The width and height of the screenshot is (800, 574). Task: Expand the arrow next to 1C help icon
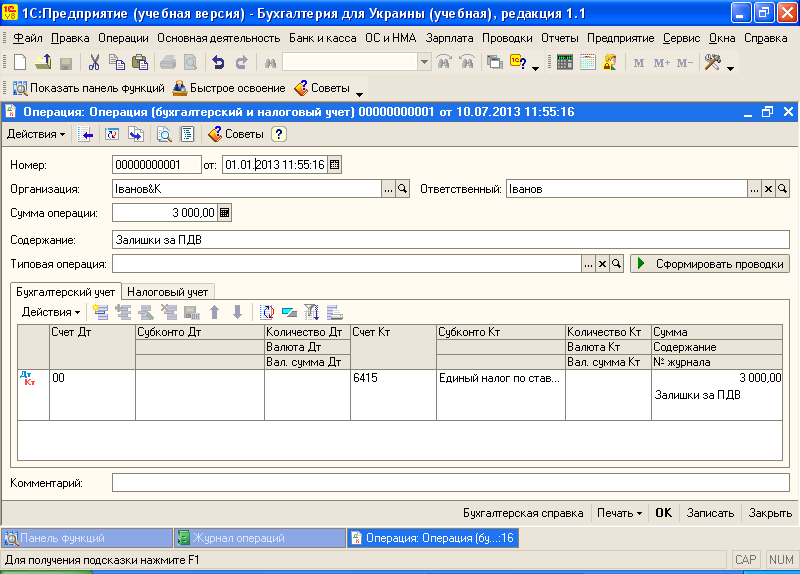click(x=535, y=68)
